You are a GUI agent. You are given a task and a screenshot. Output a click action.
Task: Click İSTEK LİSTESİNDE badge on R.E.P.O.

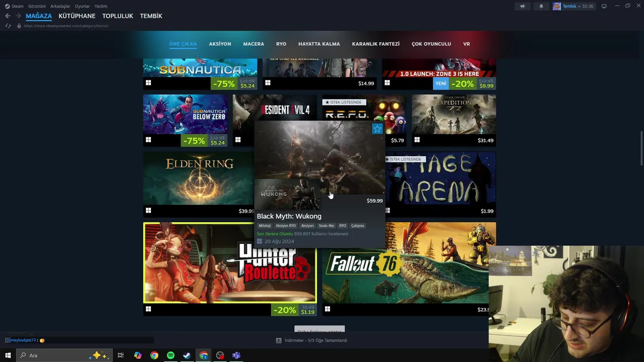(344, 102)
